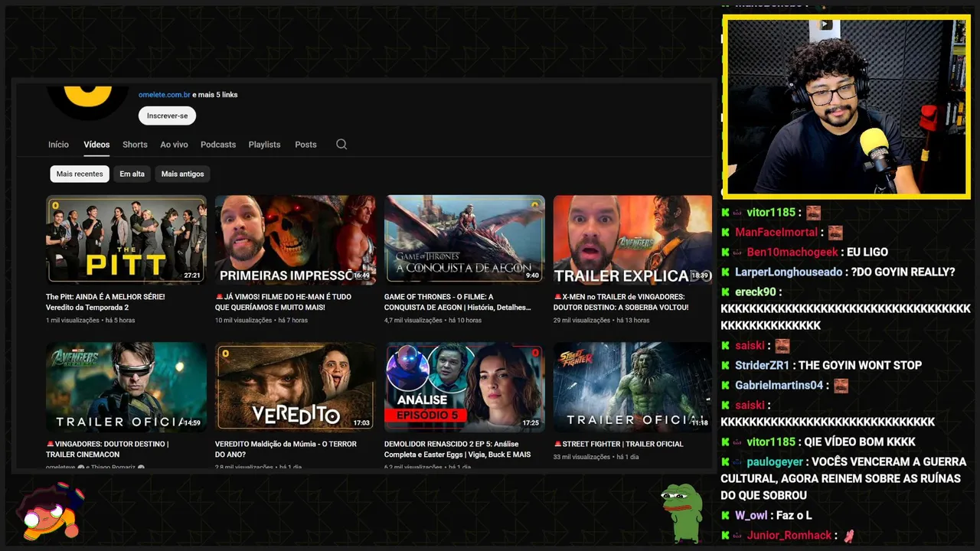Expand the 'e mais 5 links' text

tap(215, 95)
